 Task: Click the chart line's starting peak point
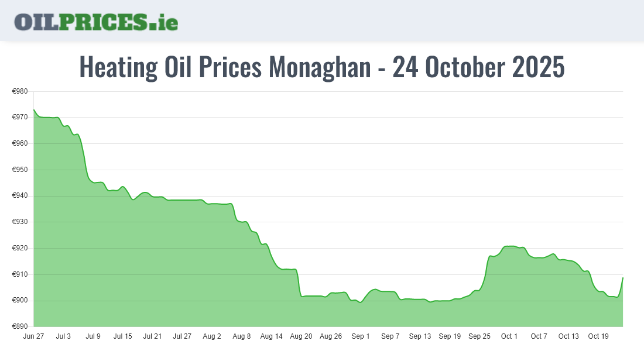(34, 110)
